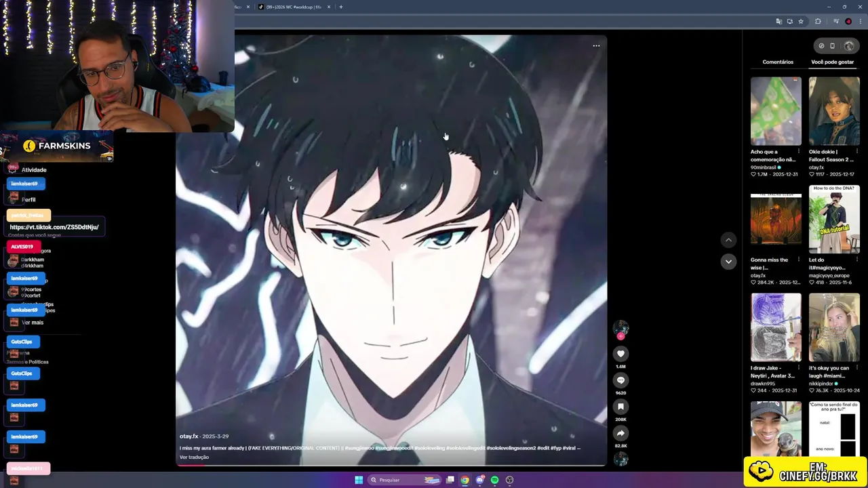Bookmark page with the star icon

point(801,22)
